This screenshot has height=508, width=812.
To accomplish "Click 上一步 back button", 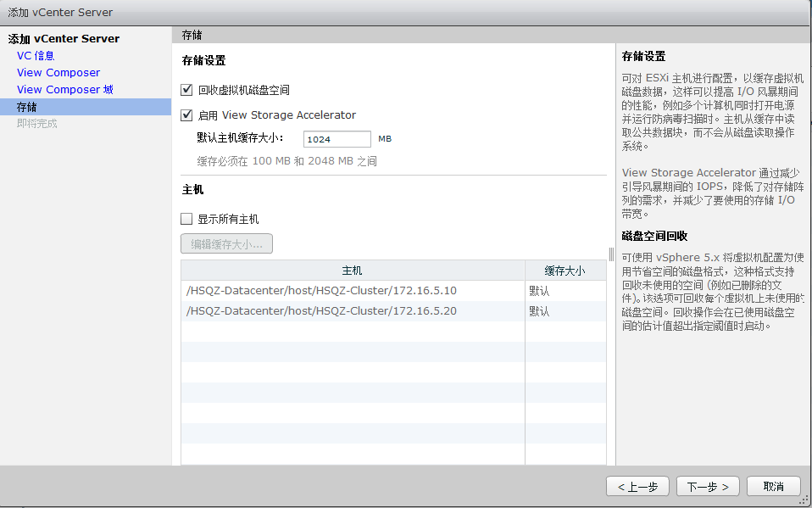I will click(638, 487).
